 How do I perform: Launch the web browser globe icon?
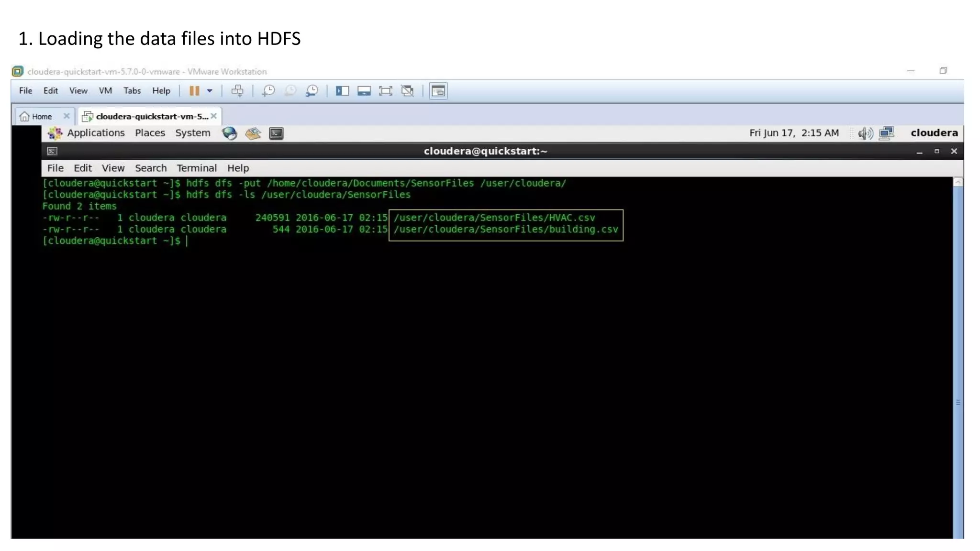(x=230, y=133)
